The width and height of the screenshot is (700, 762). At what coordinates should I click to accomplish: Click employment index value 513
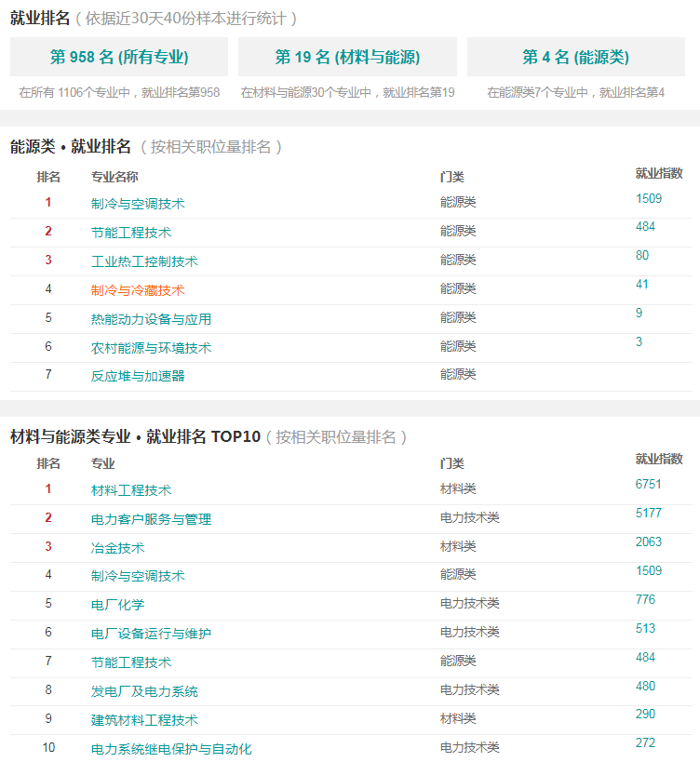646,628
